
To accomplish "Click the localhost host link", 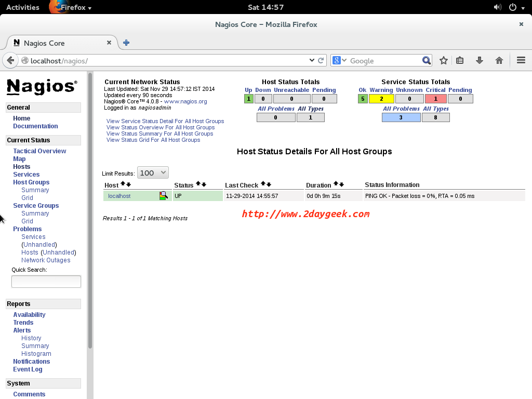I will click(x=119, y=196).
